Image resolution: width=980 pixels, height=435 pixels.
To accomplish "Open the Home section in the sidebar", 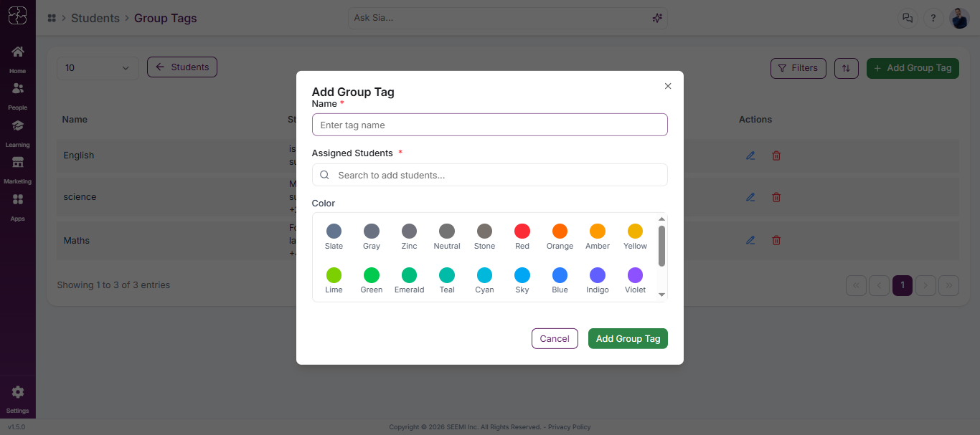I will point(17,59).
